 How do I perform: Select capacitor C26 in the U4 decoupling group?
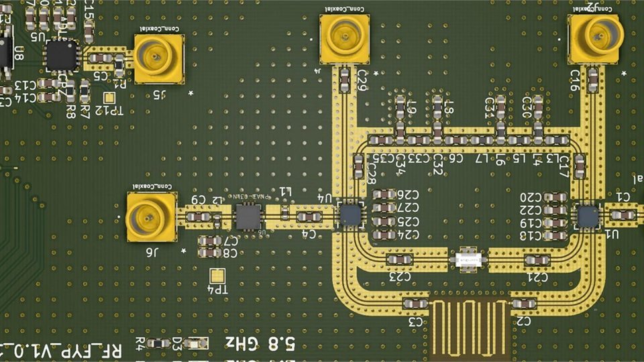pos(384,194)
